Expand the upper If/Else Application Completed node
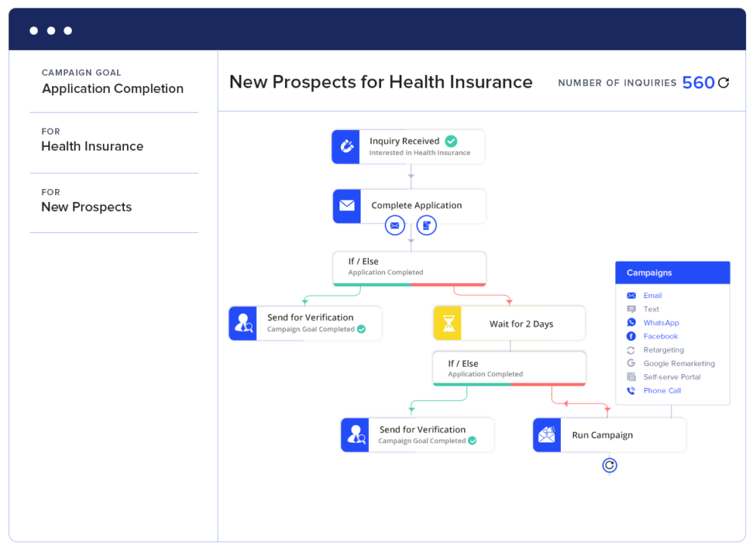756x549 pixels. 409,265
